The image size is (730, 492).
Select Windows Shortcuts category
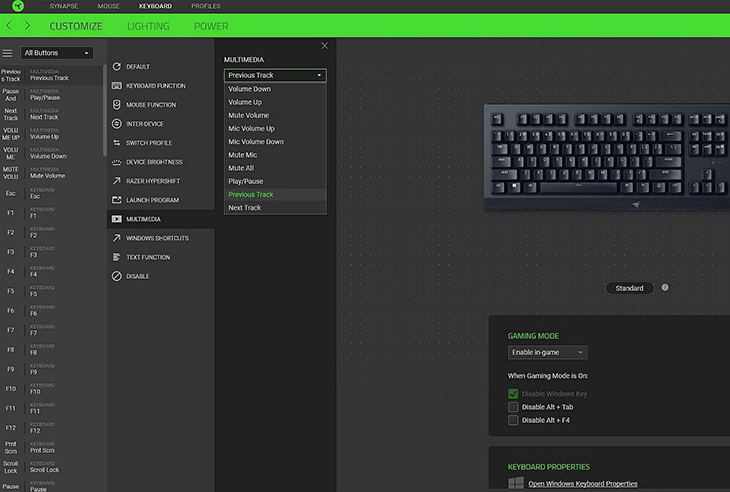[x=161, y=238]
